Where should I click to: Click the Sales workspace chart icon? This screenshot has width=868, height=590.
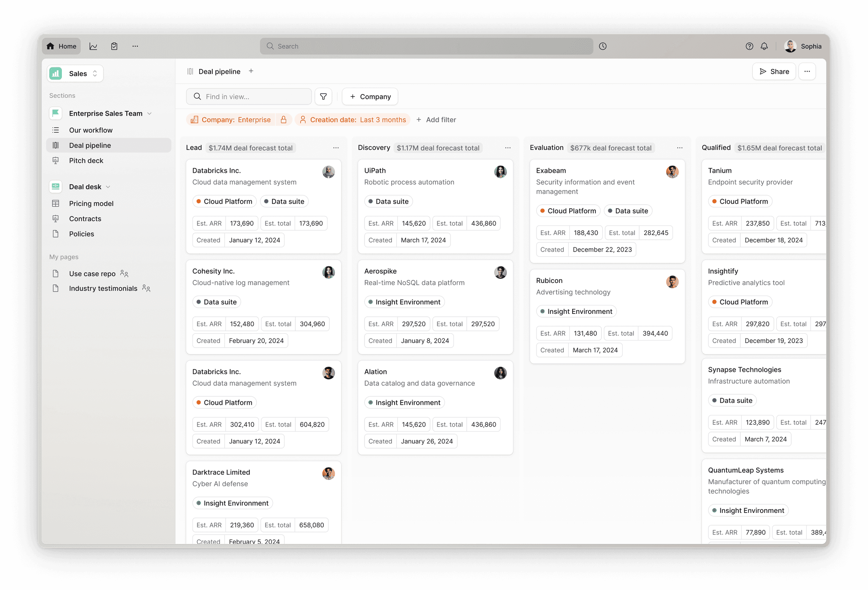click(56, 73)
